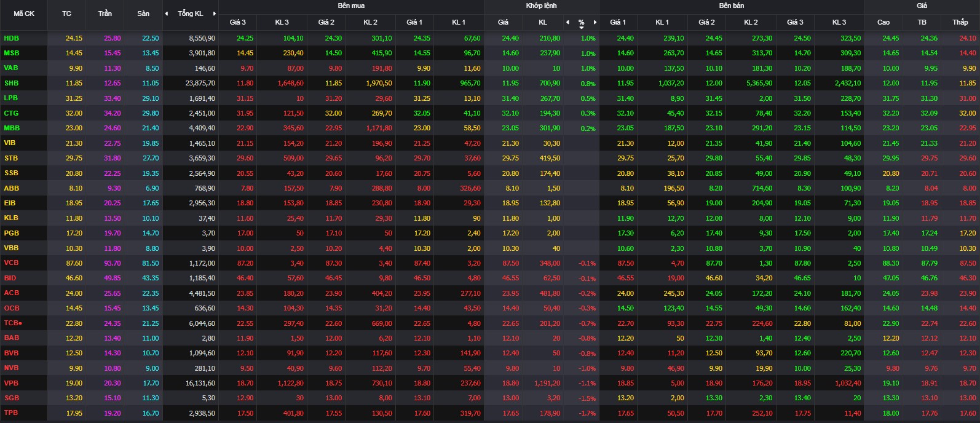Select the TCB stock symbol
This screenshot has height=423, width=980.
pos(11,323)
